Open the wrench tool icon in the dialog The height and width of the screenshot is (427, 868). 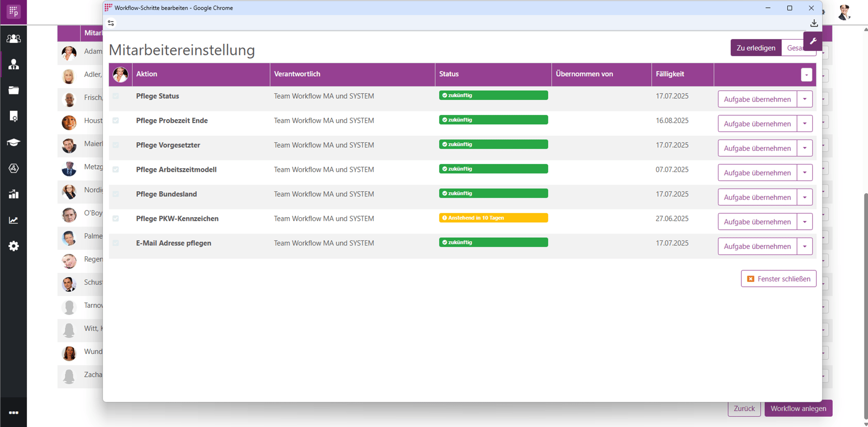pos(813,41)
